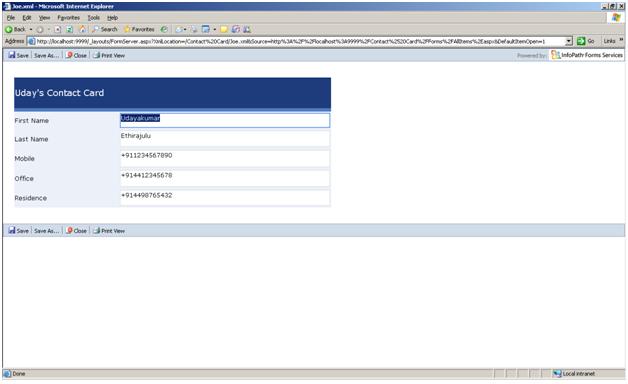Image resolution: width=628 pixels, height=384 pixels.
Task: Open the Help menu
Action: (113, 18)
